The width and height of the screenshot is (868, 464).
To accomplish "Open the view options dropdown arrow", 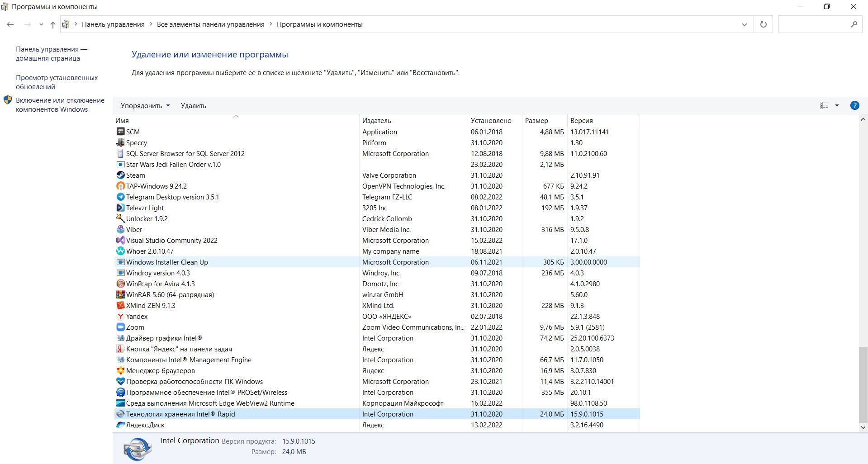I will coord(837,105).
